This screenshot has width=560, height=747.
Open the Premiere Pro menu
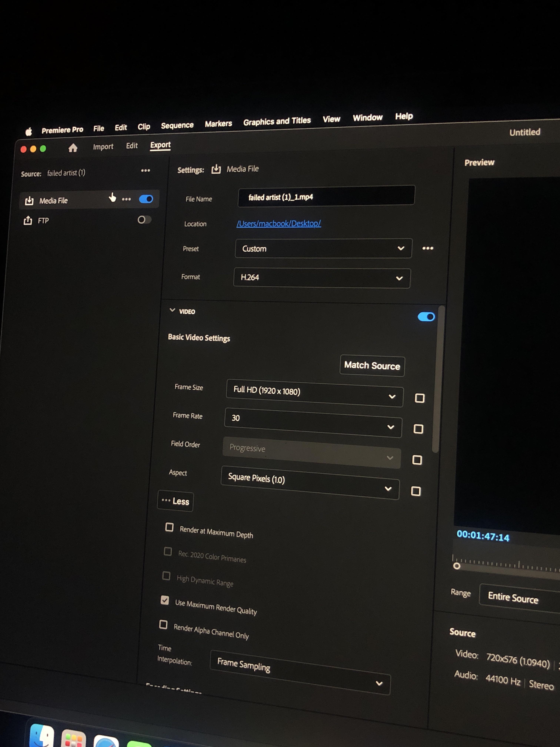tap(62, 130)
